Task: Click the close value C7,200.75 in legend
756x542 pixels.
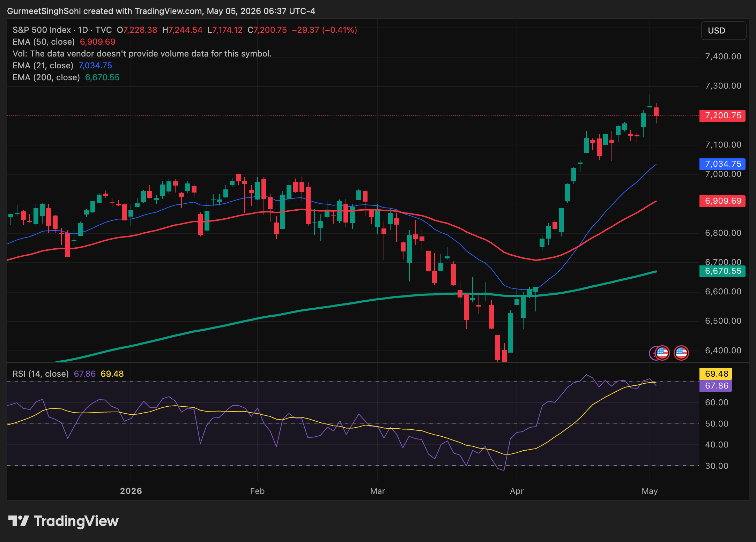Action: tap(267, 30)
